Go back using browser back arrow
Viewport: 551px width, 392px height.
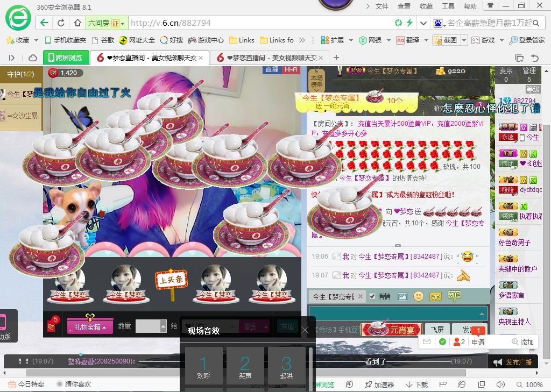44,23
